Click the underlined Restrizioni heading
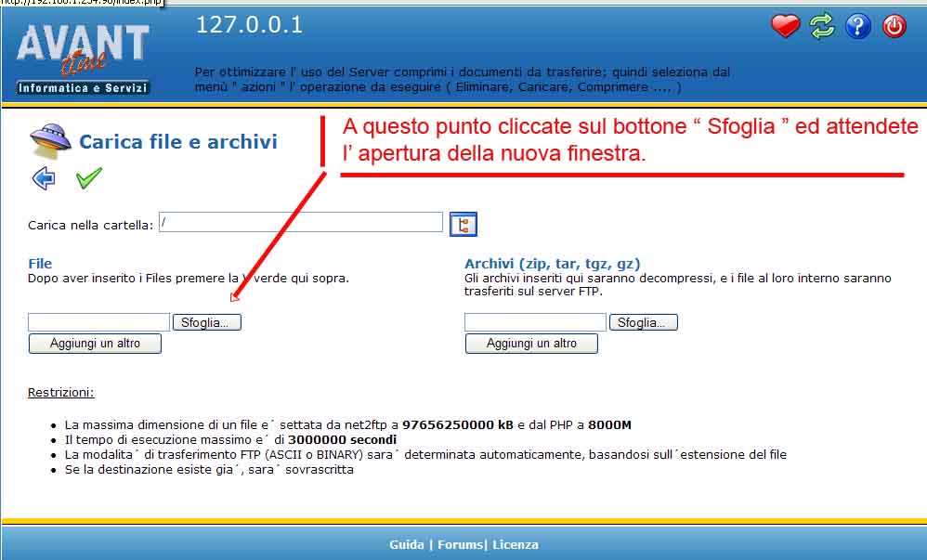This screenshot has width=927, height=560. point(60,393)
